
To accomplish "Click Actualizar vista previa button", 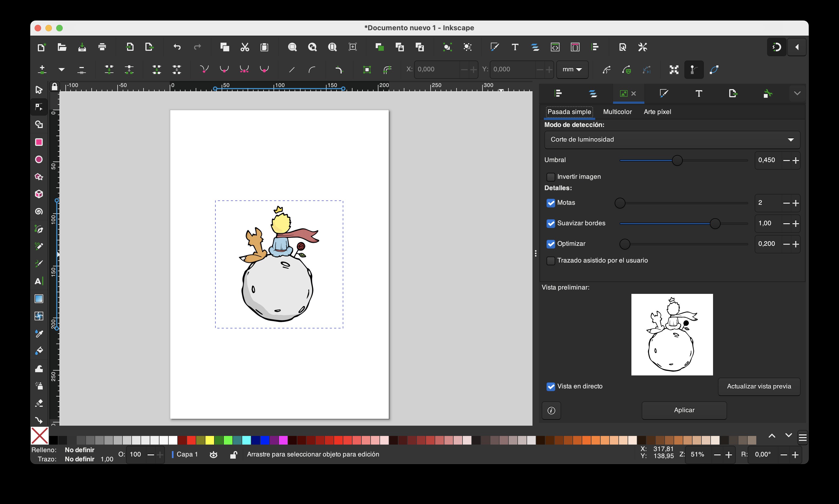I will pos(759,387).
